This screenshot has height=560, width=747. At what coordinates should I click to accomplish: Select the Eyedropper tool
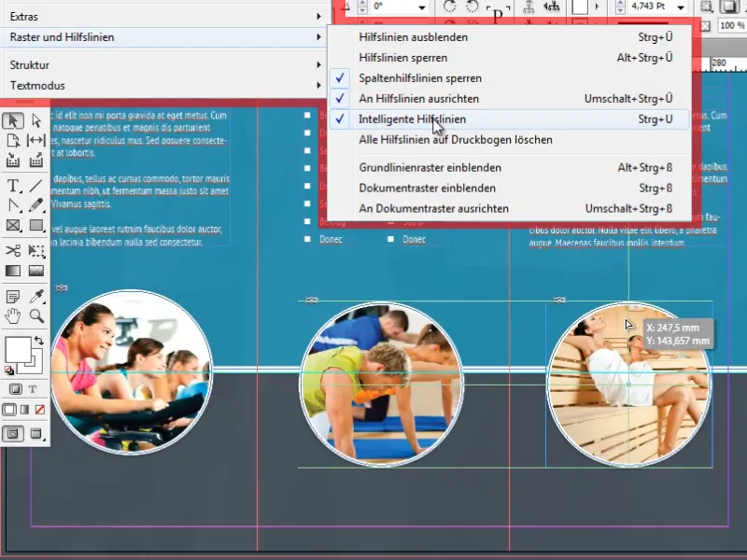click(36, 296)
